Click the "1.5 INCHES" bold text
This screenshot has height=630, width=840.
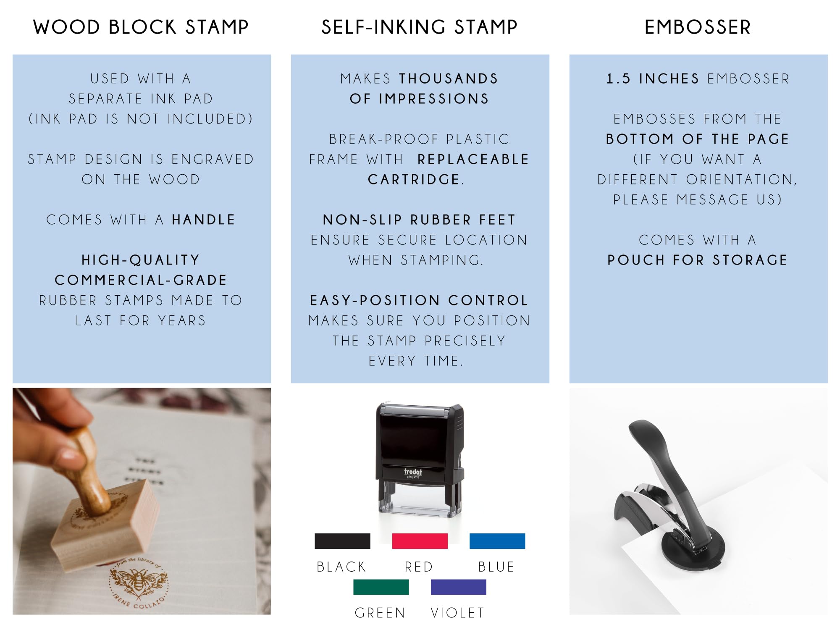point(652,79)
